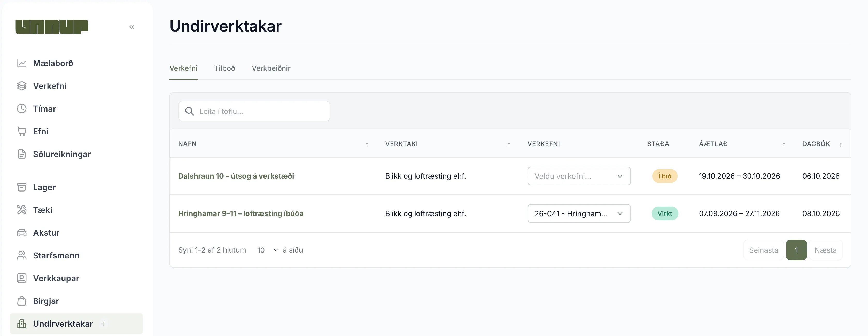The image size is (868, 336).
Task: Click date range 07.09.2026 – 27.11.2026
Action: (739, 213)
